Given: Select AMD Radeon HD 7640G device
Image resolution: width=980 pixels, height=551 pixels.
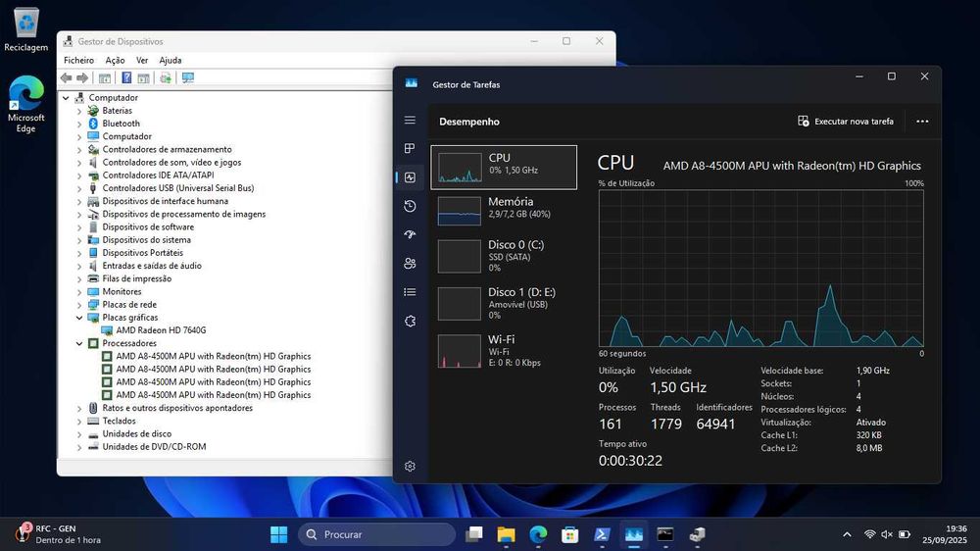Looking at the screenshot, I should (x=154, y=330).
